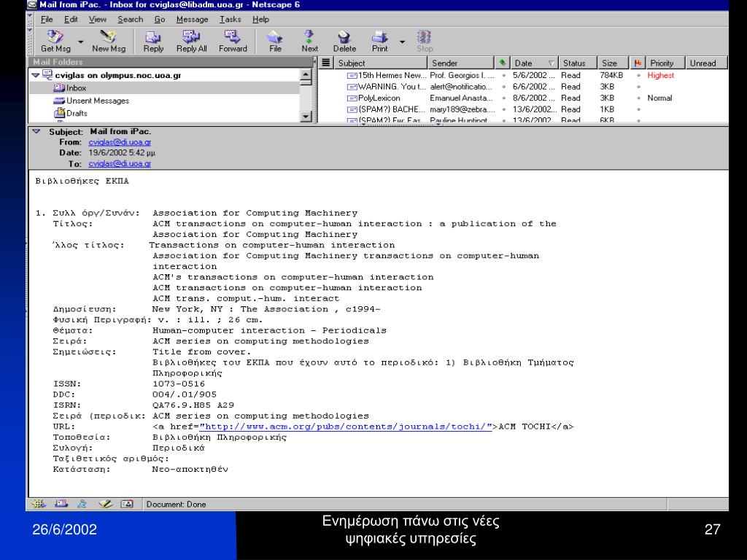
Task: Open the Go menu
Action: (x=160, y=19)
